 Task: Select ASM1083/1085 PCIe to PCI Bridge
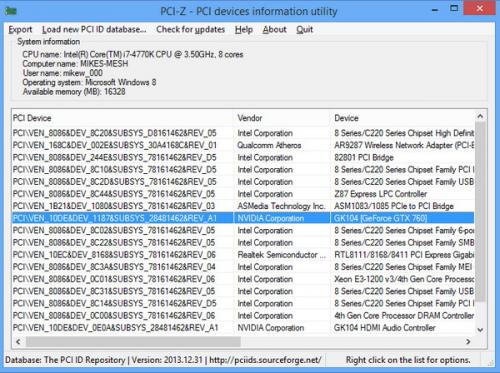394,206
